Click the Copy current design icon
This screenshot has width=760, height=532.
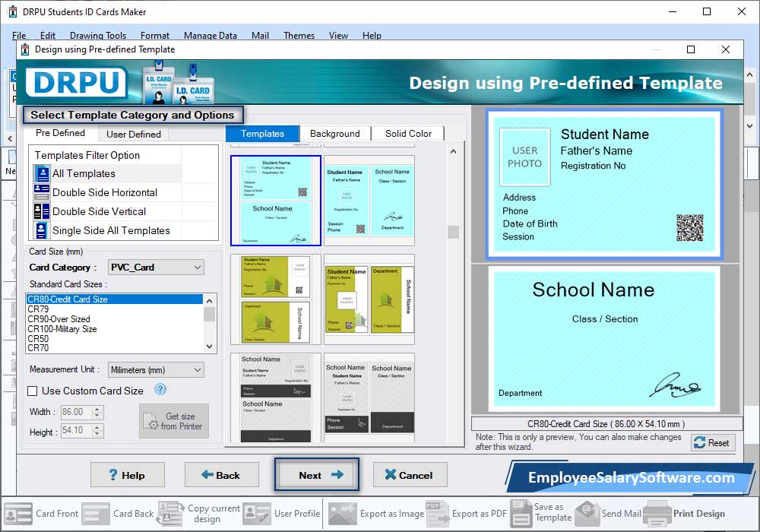point(170,514)
